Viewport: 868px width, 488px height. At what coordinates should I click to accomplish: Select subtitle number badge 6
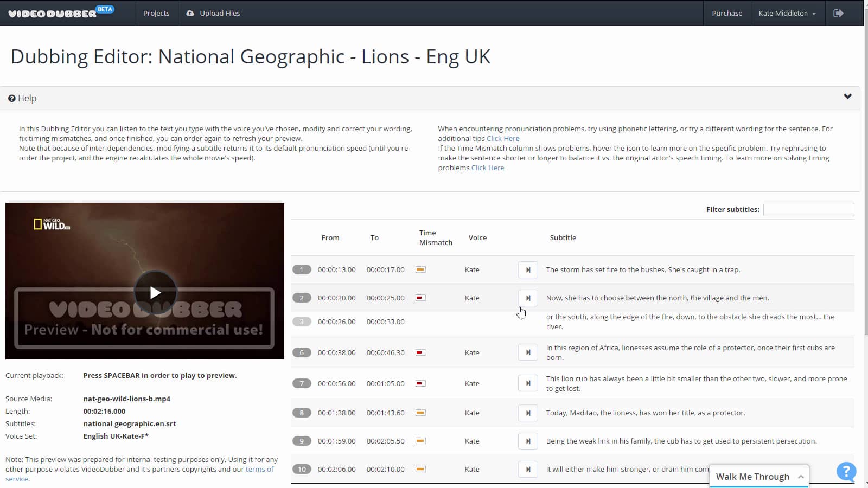tap(302, 352)
